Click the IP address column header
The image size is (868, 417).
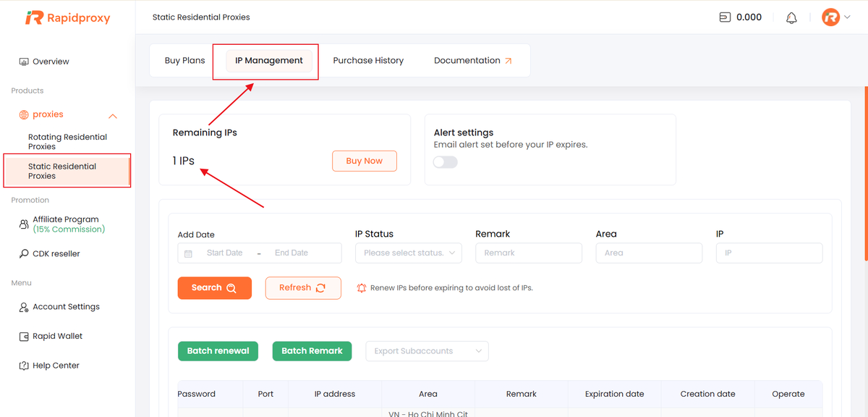[335, 394]
